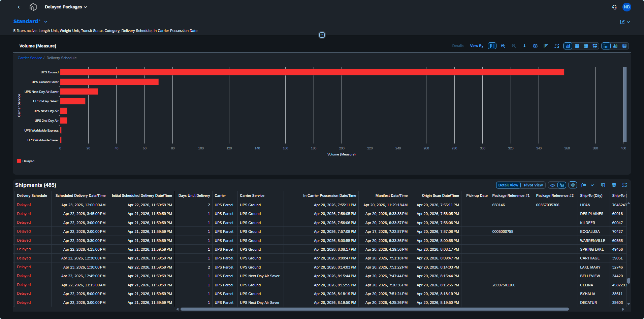644x319 pixels.
Task: Select the Detail View tab
Action: pyautogui.click(x=508, y=185)
